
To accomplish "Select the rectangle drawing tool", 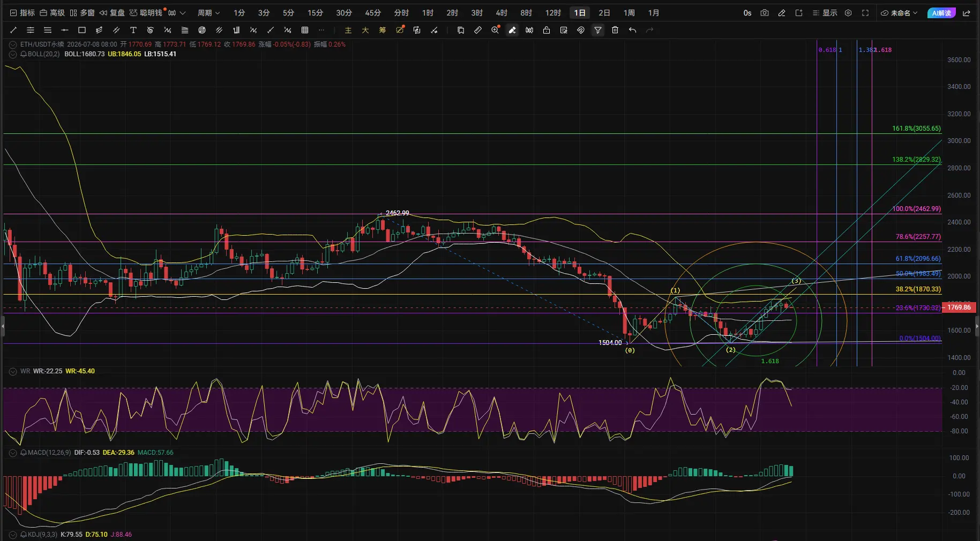I will point(82,31).
